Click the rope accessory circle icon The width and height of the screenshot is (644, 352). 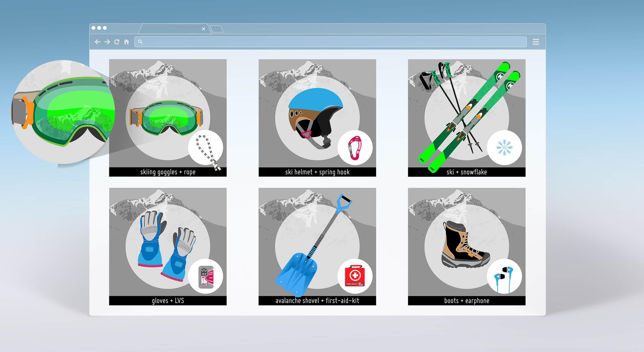pyautogui.click(x=206, y=148)
